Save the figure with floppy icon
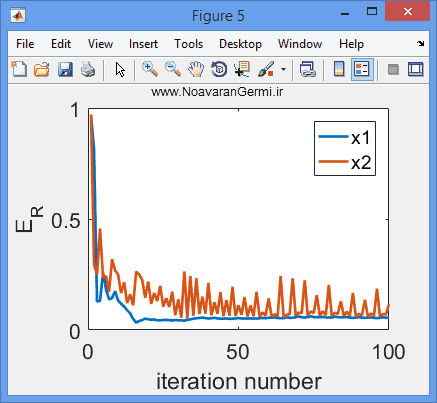The width and height of the screenshot is (437, 403). pyautogui.click(x=65, y=69)
